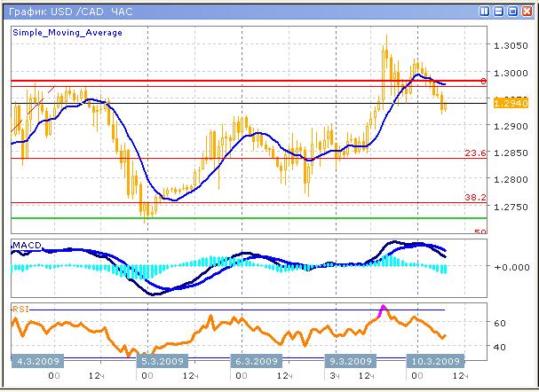Select the MACD indicator label
This screenshot has height=392, width=539.
[x=24, y=243]
